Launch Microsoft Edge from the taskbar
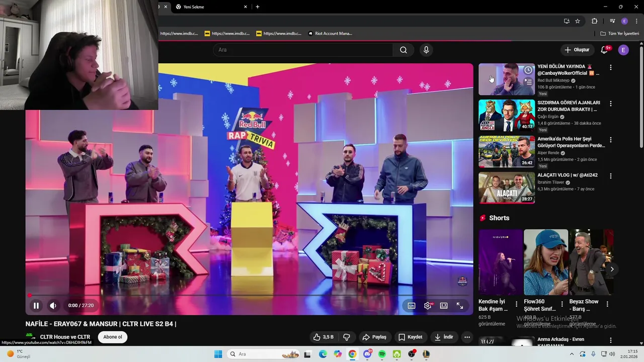This screenshot has width=644, height=362. tap(323, 354)
